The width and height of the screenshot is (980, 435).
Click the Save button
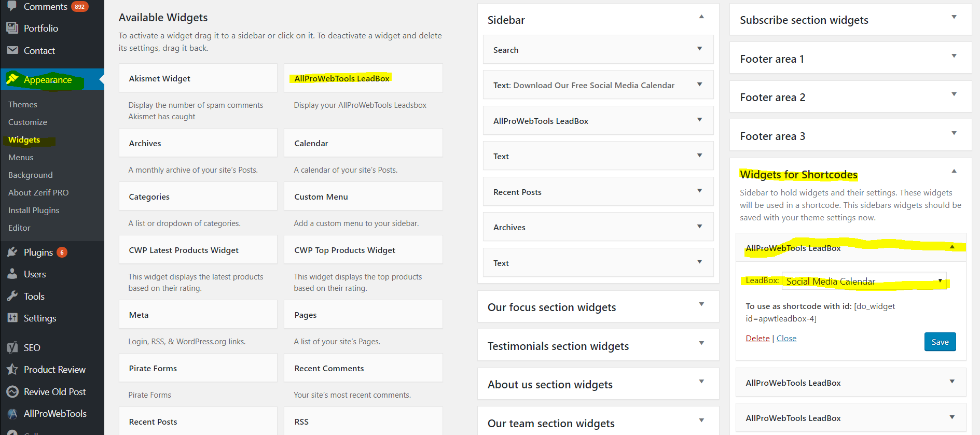pyautogui.click(x=940, y=342)
